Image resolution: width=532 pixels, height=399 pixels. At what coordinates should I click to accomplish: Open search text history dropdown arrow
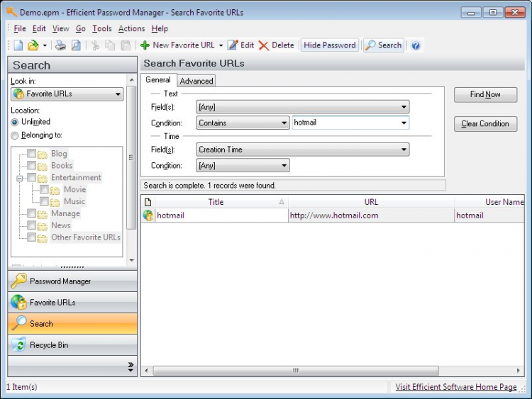click(x=404, y=123)
